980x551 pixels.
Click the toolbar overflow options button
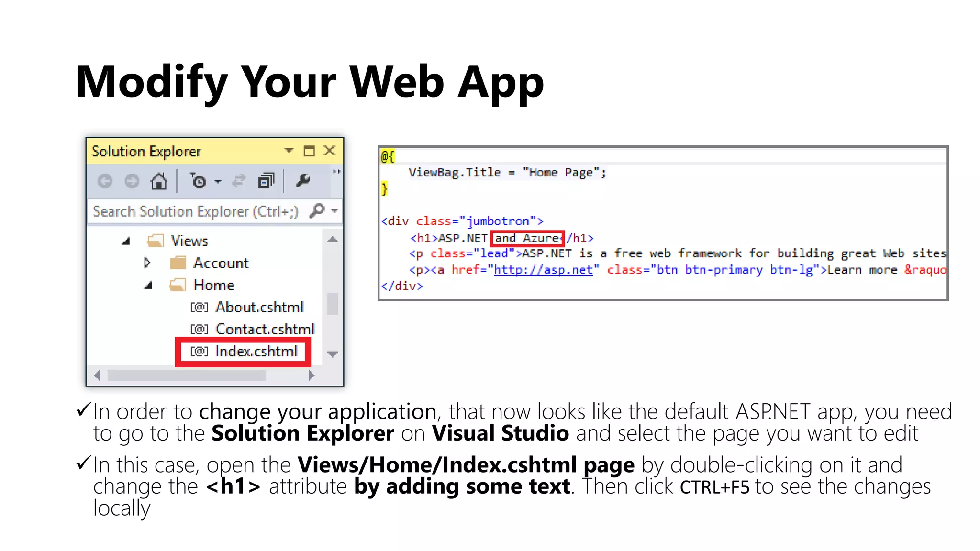click(x=337, y=171)
